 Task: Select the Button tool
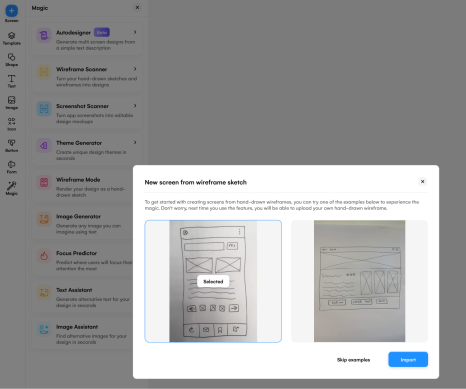(x=11, y=145)
